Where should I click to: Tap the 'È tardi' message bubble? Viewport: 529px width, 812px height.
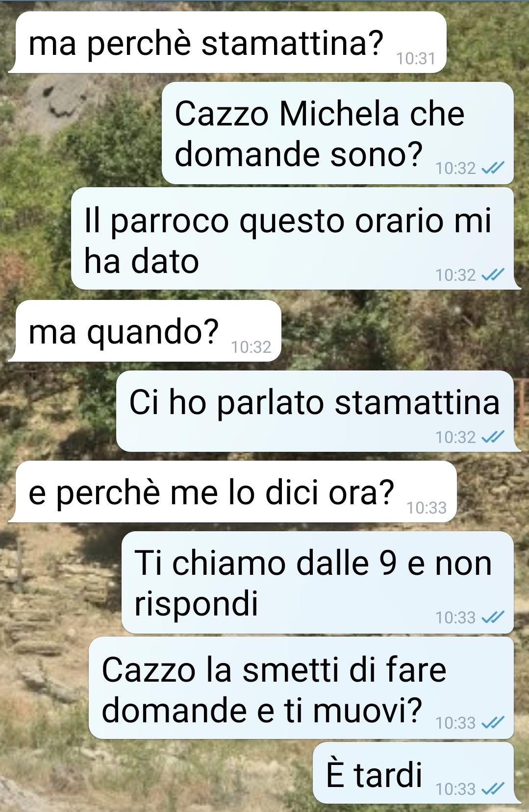pos(414,773)
